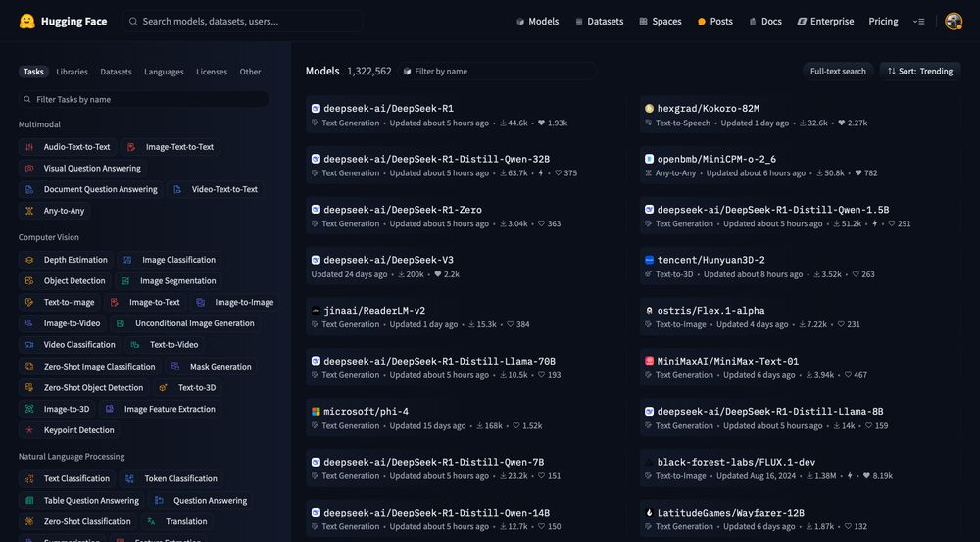980x542 pixels.
Task: Open the Pricing page link
Action: coord(883,22)
